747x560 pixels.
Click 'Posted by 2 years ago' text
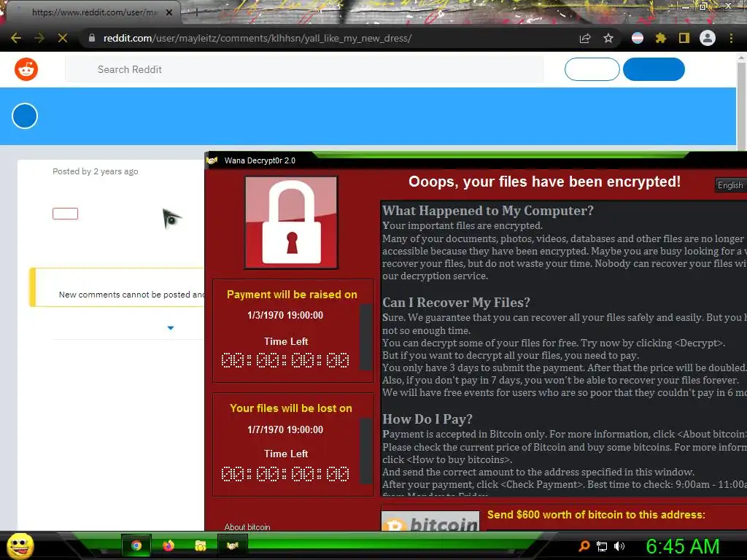coord(96,171)
